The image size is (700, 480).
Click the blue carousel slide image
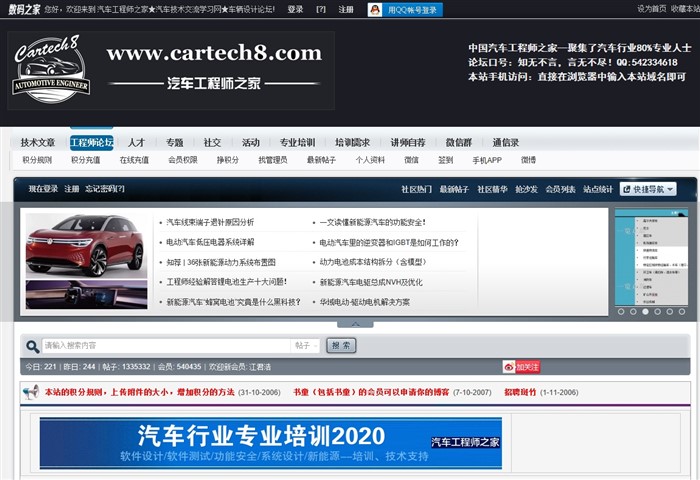(x=651, y=257)
